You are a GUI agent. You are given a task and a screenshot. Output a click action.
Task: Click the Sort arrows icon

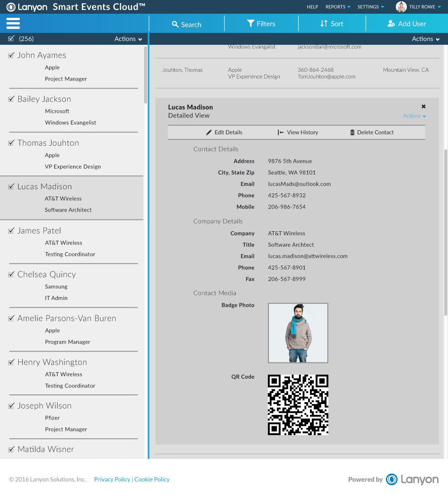(324, 23)
